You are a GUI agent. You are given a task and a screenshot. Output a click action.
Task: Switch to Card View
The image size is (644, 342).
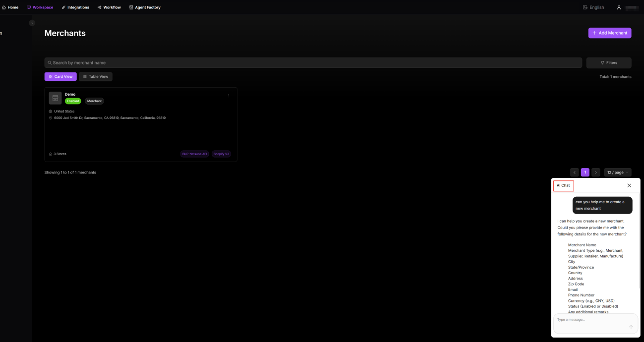pyautogui.click(x=60, y=77)
